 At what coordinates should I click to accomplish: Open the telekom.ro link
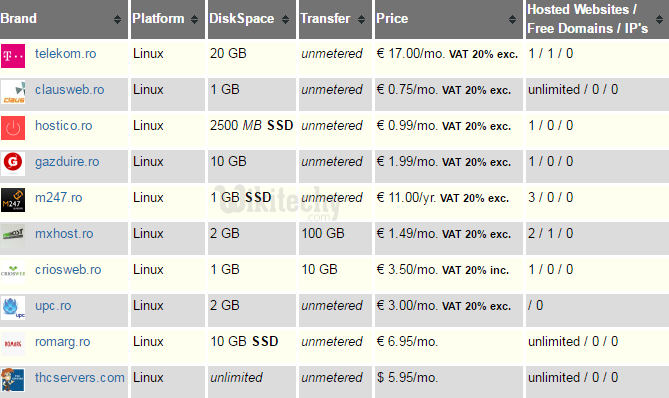[x=66, y=54]
